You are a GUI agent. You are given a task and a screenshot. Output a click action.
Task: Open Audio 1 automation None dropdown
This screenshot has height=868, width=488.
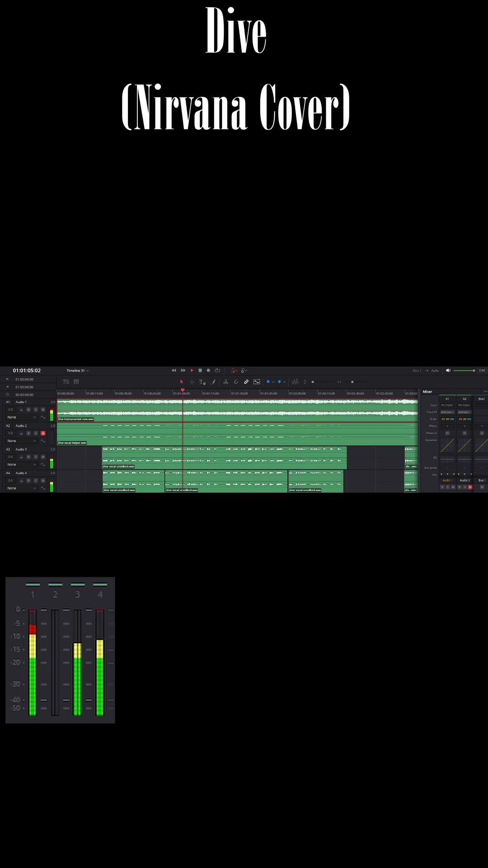[x=21, y=417]
